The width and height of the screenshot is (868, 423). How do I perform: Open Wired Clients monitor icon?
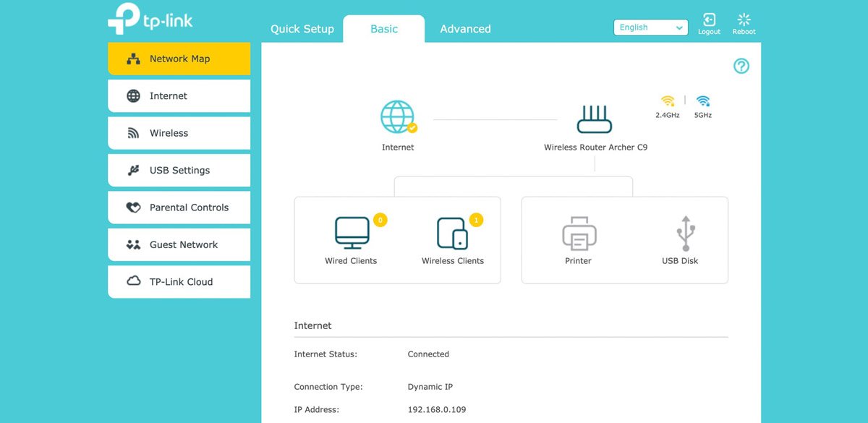pos(352,233)
